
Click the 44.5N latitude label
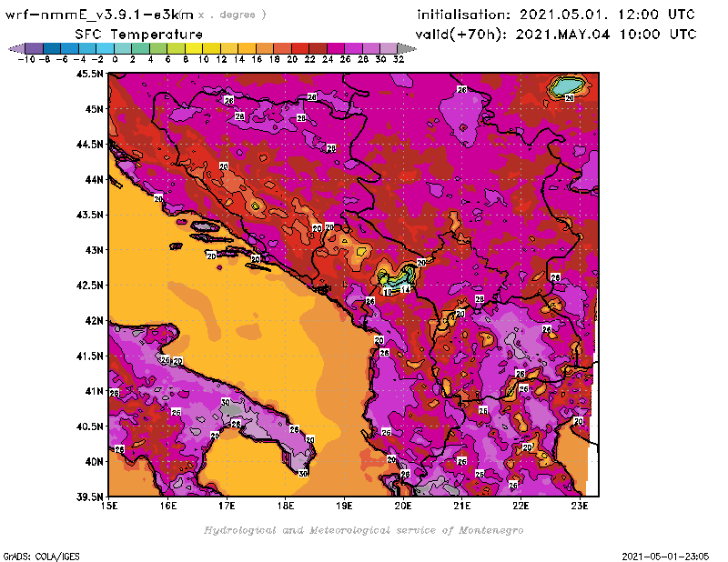[x=89, y=145]
